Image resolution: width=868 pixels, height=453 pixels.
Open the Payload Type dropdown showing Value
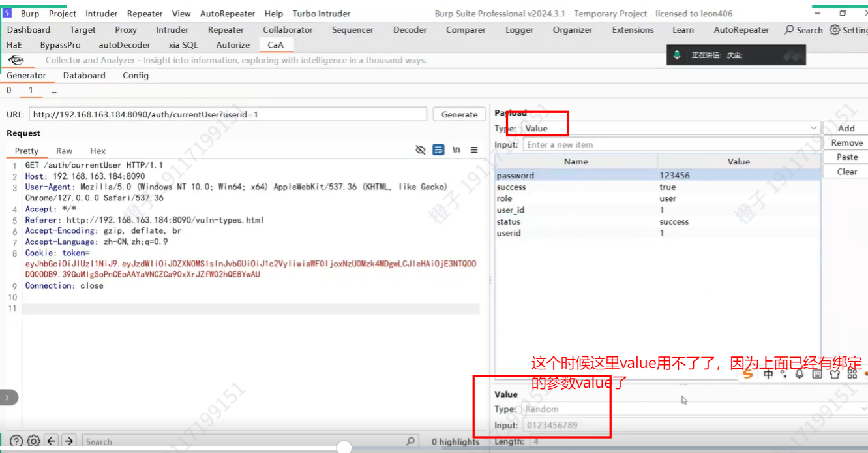pos(670,128)
